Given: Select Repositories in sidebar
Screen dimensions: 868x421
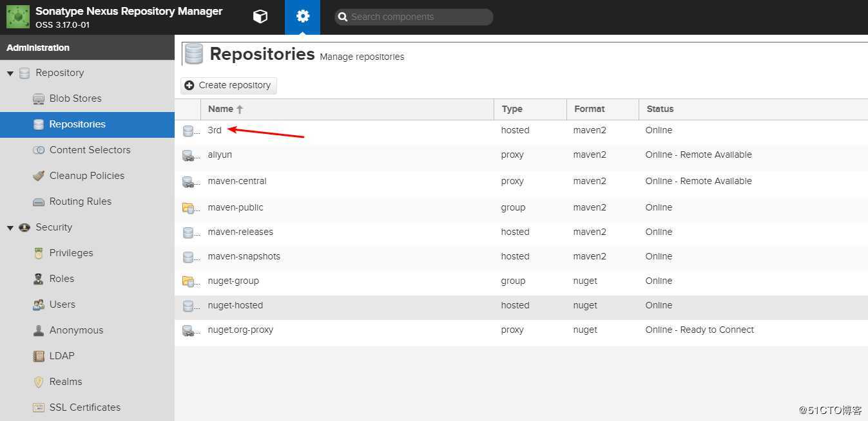Looking at the screenshot, I should point(87,124).
